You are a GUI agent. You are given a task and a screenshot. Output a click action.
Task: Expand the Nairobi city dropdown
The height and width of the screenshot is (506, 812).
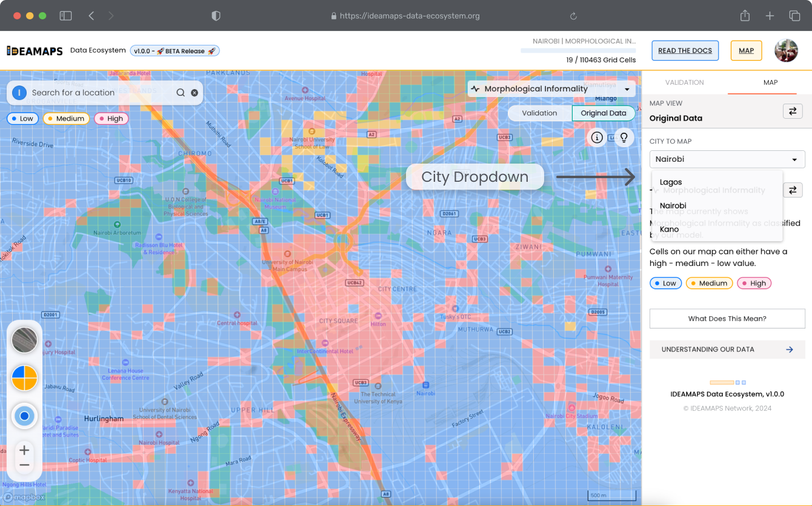[727, 159]
